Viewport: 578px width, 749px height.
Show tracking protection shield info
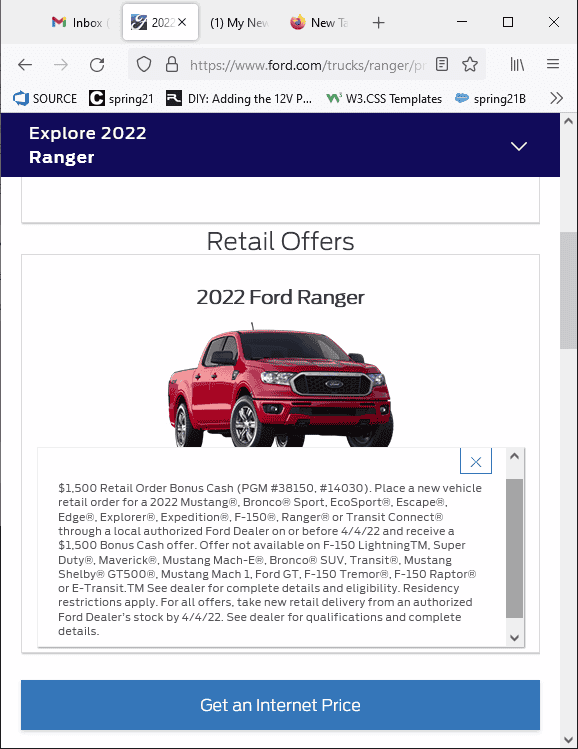point(144,64)
